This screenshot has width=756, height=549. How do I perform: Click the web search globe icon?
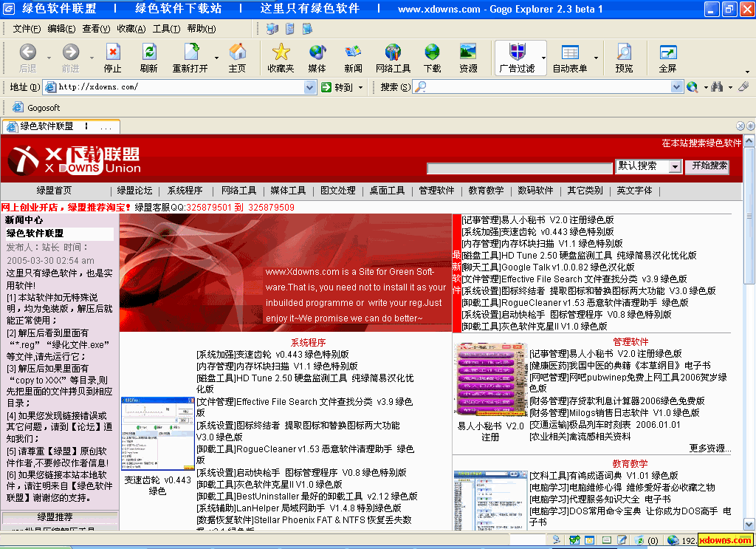coord(693,87)
